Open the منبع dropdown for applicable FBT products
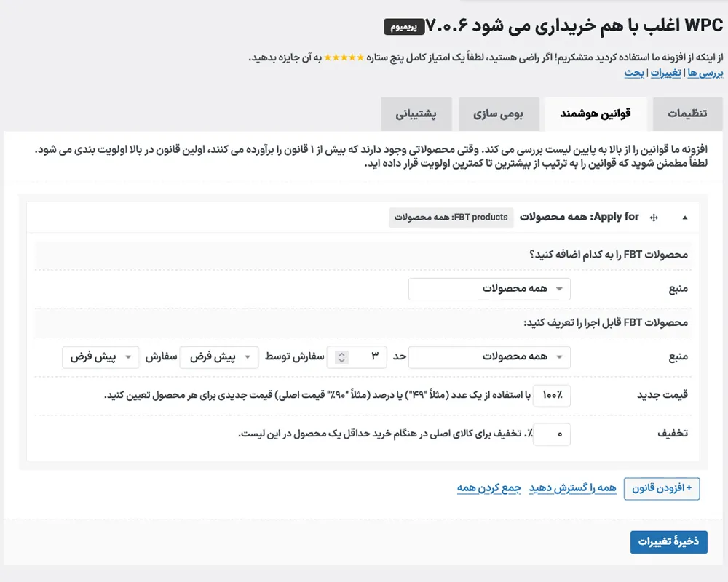728x582 pixels. pos(489,357)
